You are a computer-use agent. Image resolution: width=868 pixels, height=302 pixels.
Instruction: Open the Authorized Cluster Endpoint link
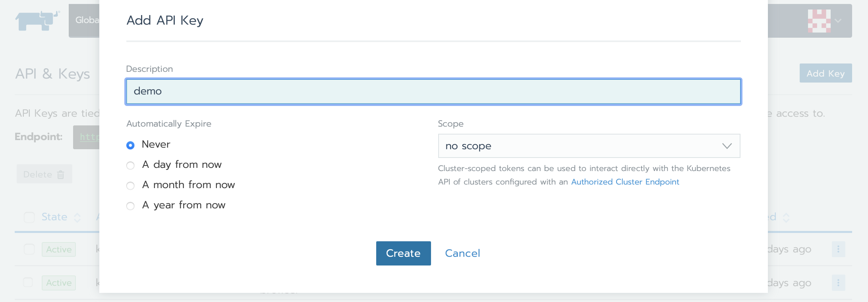point(625,182)
